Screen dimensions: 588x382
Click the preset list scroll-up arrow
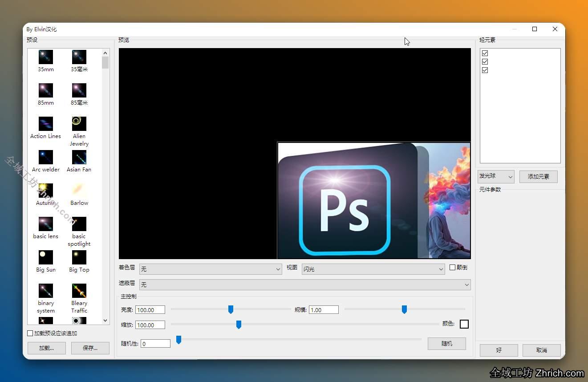click(x=105, y=53)
